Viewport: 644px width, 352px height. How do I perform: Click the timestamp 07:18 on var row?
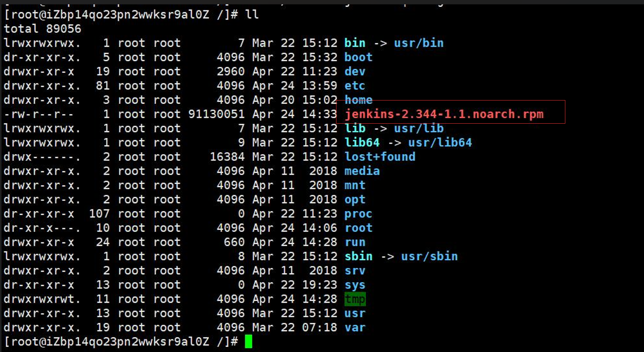coord(320,328)
